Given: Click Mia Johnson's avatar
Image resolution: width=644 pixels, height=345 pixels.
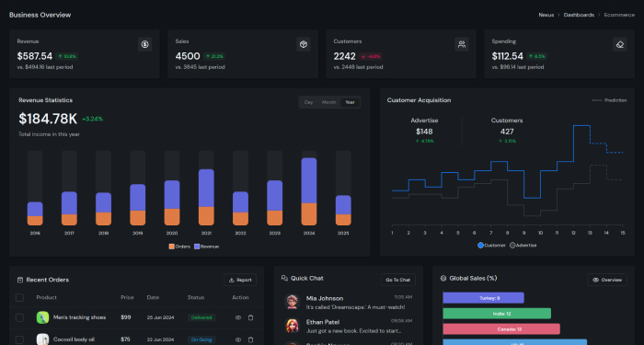Looking at the screenshot, I should click(292, 302).
